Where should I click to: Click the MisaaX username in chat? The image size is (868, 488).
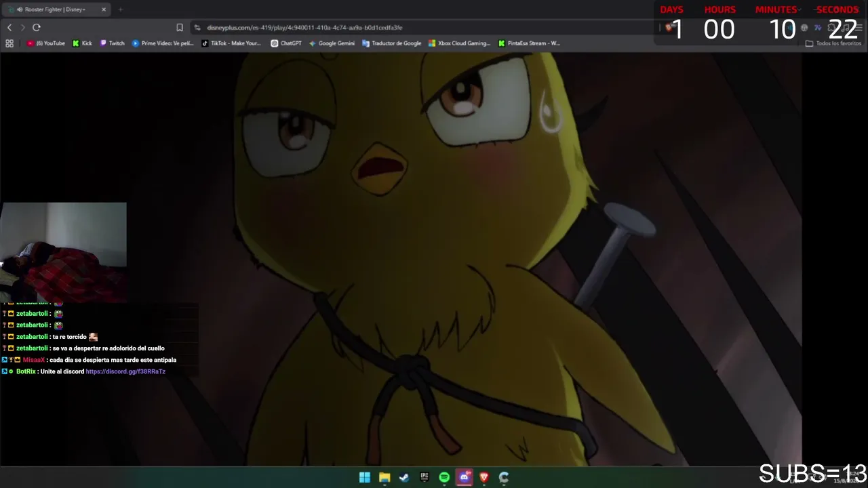point(34,360)
